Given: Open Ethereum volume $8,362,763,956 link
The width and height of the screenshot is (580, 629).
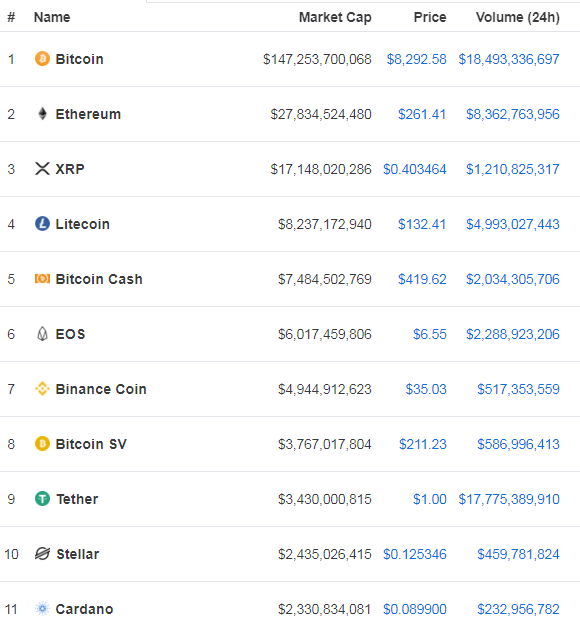Looking at the screenshot, I should 513,114.
